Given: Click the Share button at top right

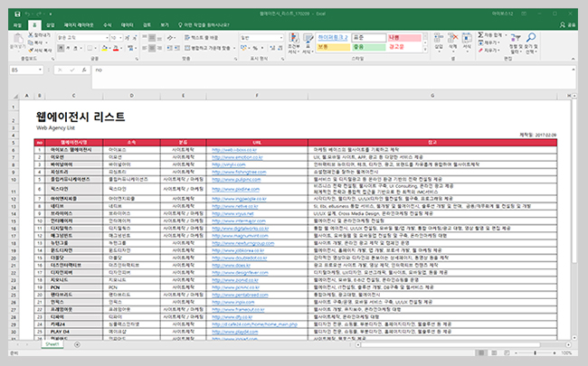Looking at the screenshot, I should point(568,24).
